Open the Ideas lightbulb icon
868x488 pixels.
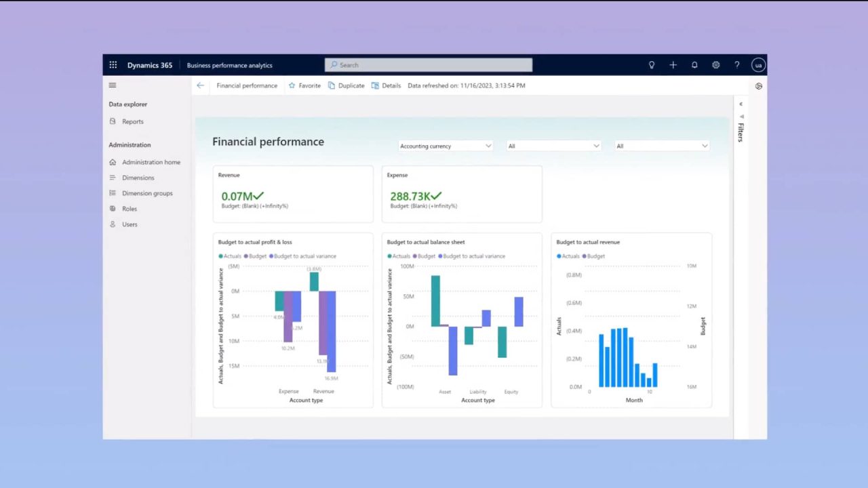[651, 64]
